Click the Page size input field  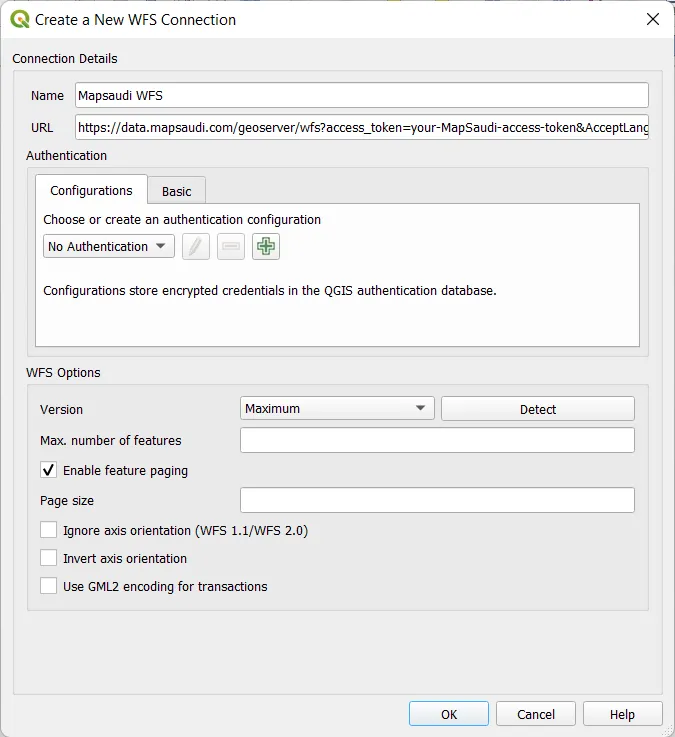pyautogui.click(x=437, y=500)
